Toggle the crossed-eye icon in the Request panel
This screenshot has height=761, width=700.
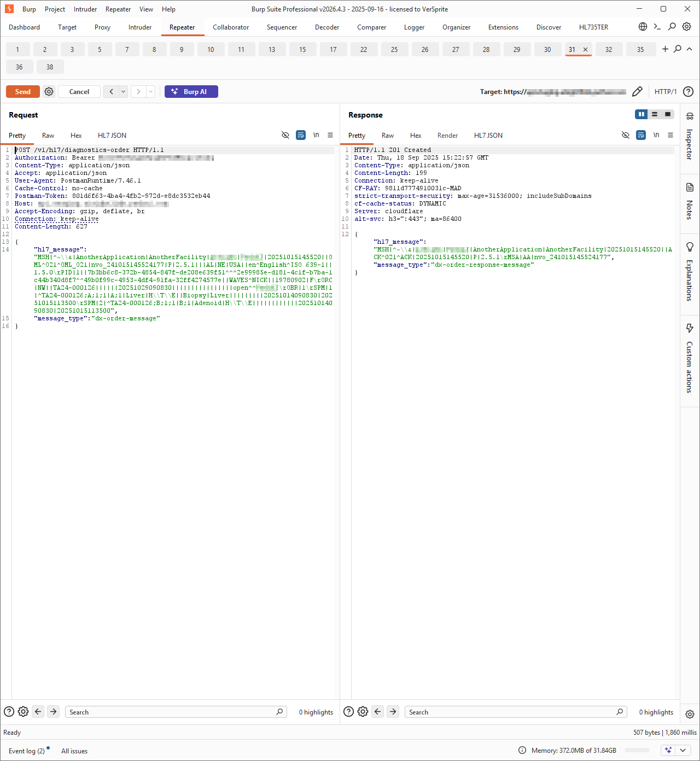[x=285, y=135]
